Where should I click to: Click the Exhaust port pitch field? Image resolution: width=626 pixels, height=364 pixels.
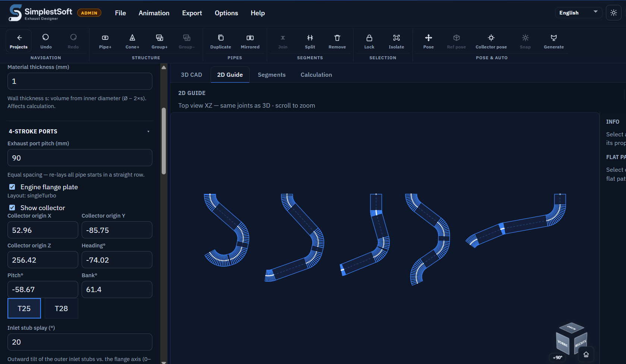pos(80,158)
